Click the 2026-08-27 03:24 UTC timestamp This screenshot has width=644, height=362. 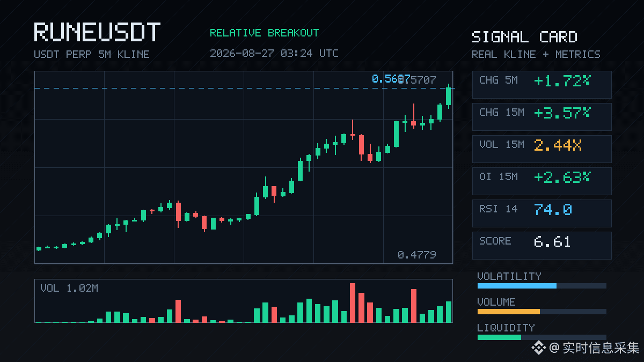point(274,53)
